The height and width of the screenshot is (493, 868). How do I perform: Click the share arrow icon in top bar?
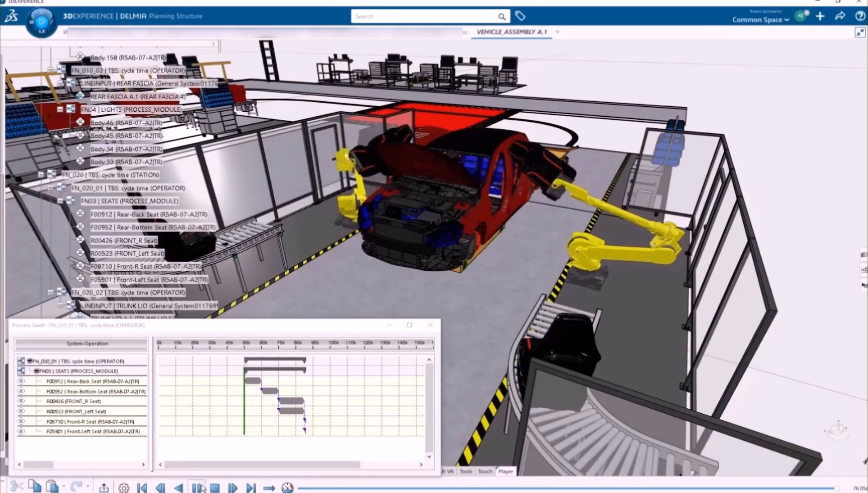840,16
